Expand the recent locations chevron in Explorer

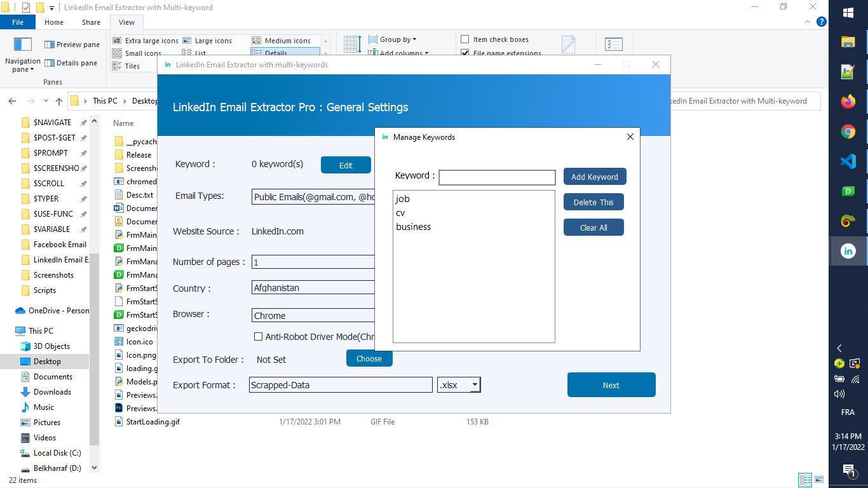point(46,100)
